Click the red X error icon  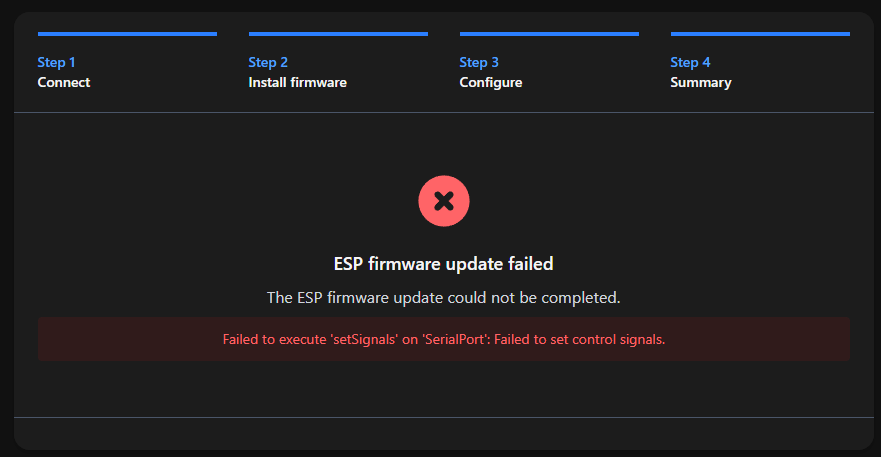(444, 200)
